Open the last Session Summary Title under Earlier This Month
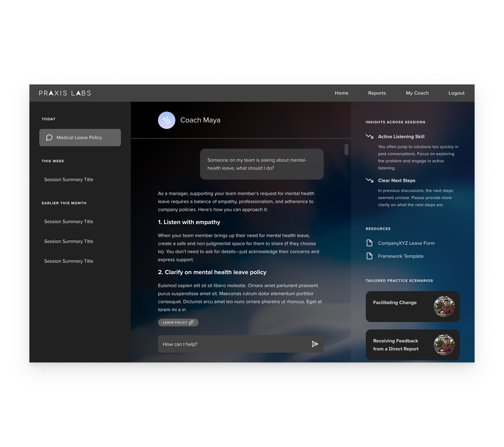The width and height of the screenshot is (504, 447). click(x=69, y=261)
